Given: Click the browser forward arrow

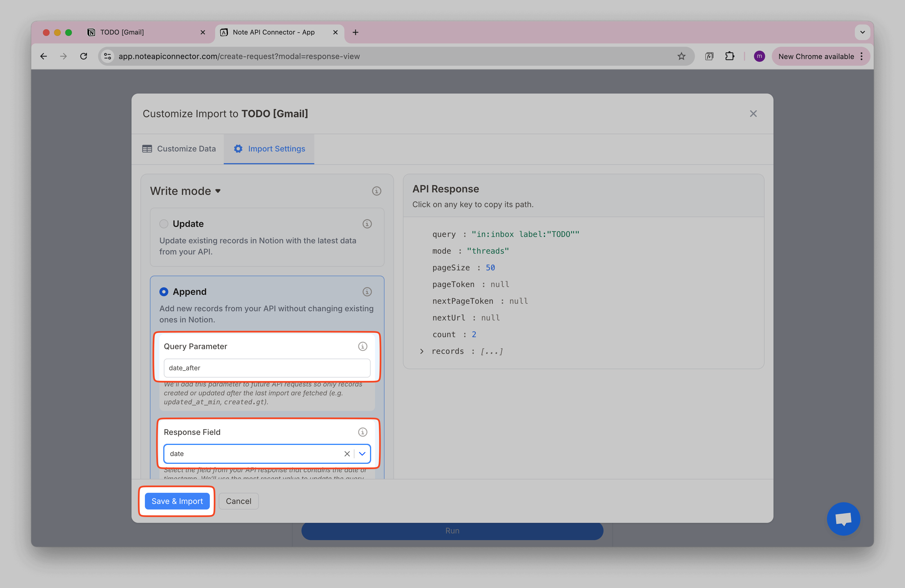Looking at the screenshot, I should (64, 56).
